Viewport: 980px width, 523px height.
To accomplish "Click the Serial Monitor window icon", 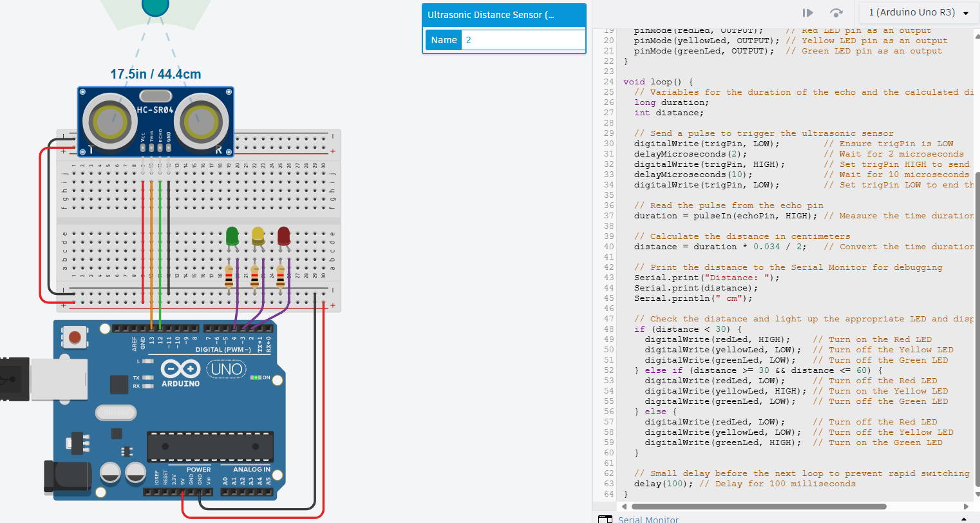I will (x=605, y=519).
